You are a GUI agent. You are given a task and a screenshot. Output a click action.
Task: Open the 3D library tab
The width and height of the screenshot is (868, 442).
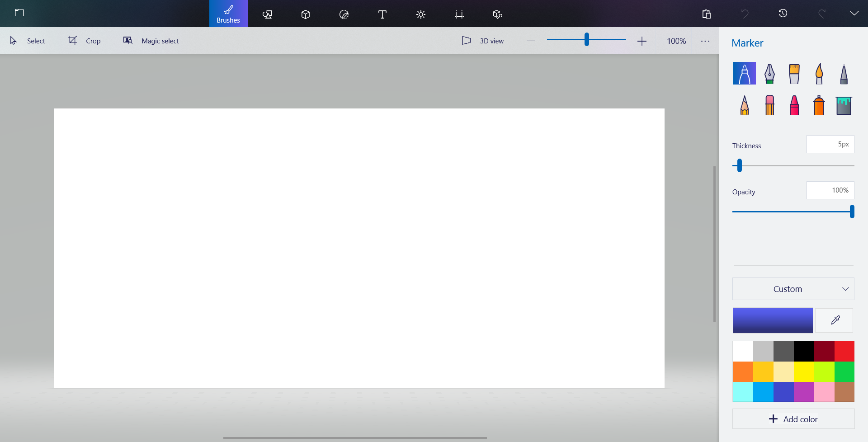(498, 14)
